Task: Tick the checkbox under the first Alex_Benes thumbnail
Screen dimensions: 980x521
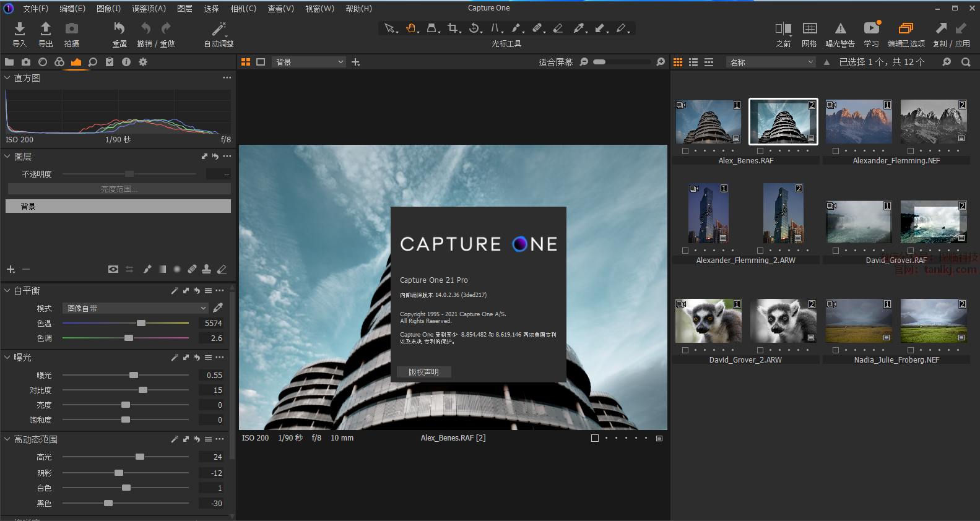Action: point(685,151)
